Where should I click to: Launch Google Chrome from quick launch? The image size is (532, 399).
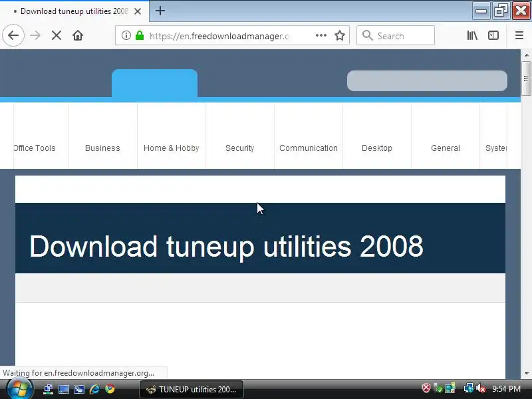point(110,389)
